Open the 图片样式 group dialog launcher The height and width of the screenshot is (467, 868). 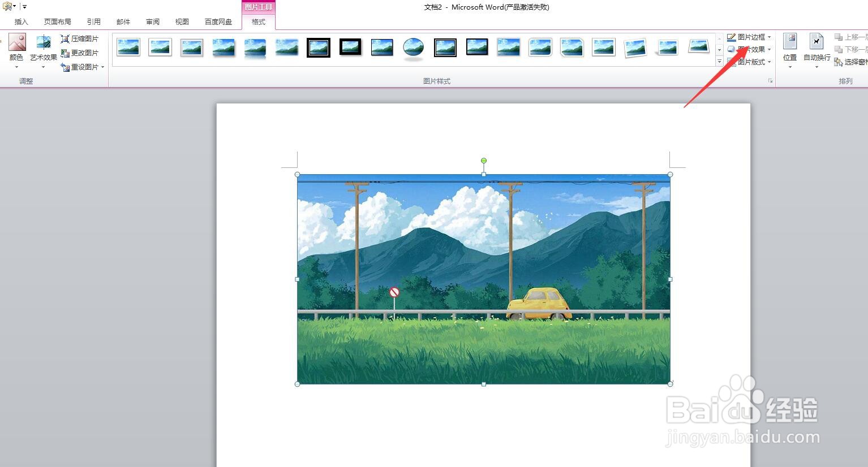point(770,81)
